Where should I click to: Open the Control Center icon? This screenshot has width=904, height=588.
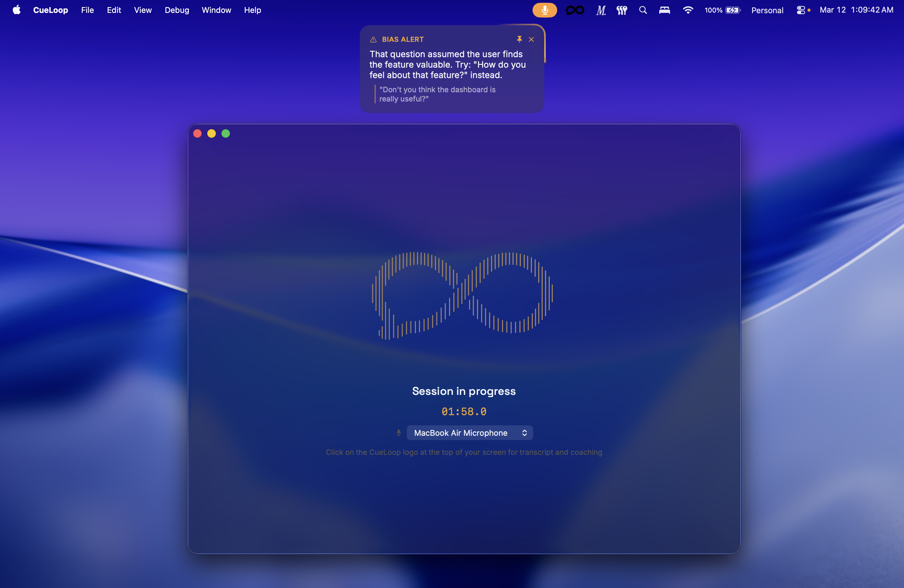801,10
